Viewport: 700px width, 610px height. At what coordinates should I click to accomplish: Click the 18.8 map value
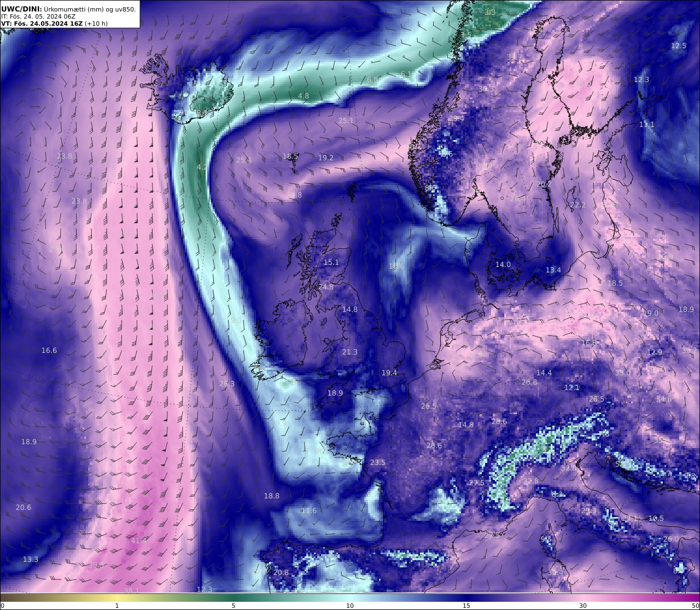click(x=272, y=496)
